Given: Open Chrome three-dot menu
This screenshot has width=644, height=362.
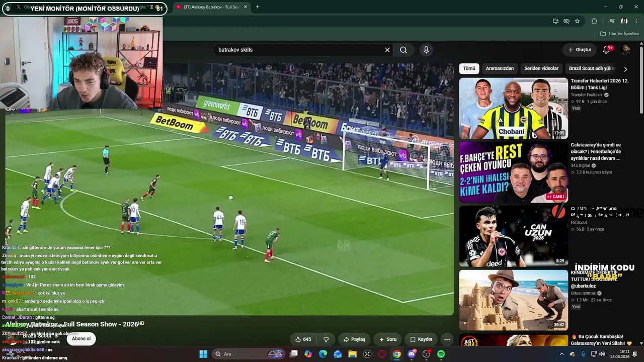Looking at the screenshot, I should pos(636,21).
